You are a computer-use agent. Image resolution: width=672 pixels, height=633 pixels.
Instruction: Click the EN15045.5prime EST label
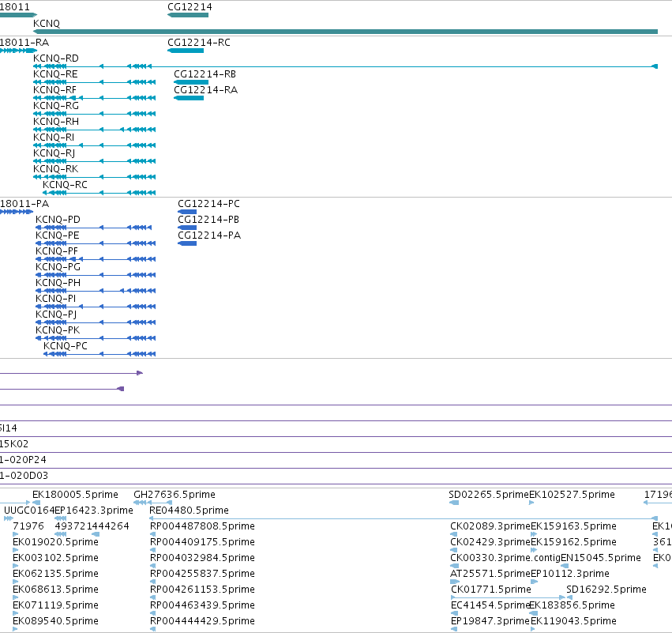pyautogui.click(x=601, y=558)
